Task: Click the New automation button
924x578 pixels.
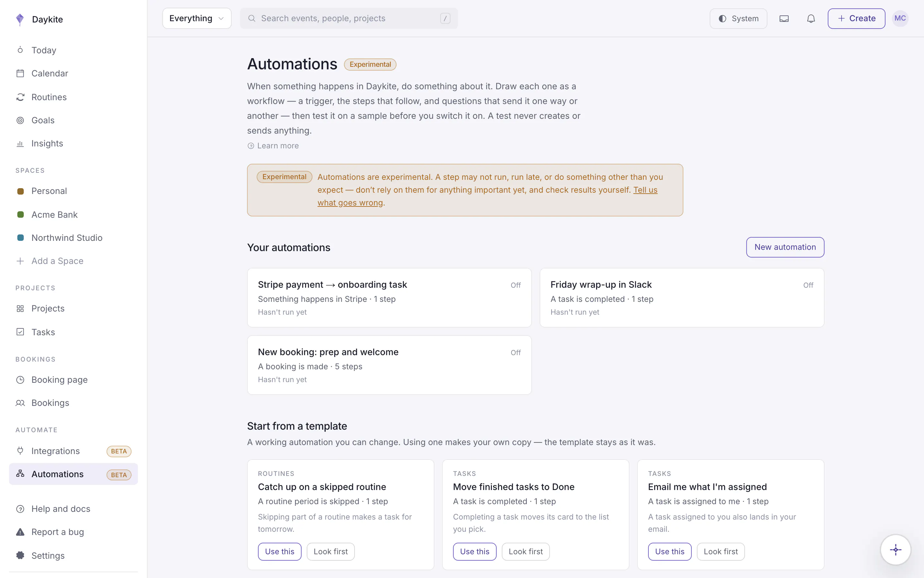Action: [x=785, y=247]
